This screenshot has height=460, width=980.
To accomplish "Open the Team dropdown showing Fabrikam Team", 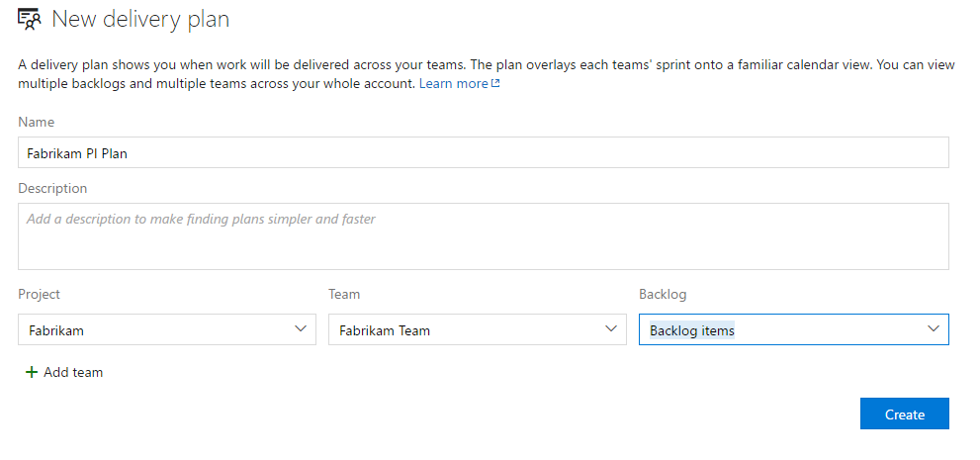I will (x=477, y=329).
